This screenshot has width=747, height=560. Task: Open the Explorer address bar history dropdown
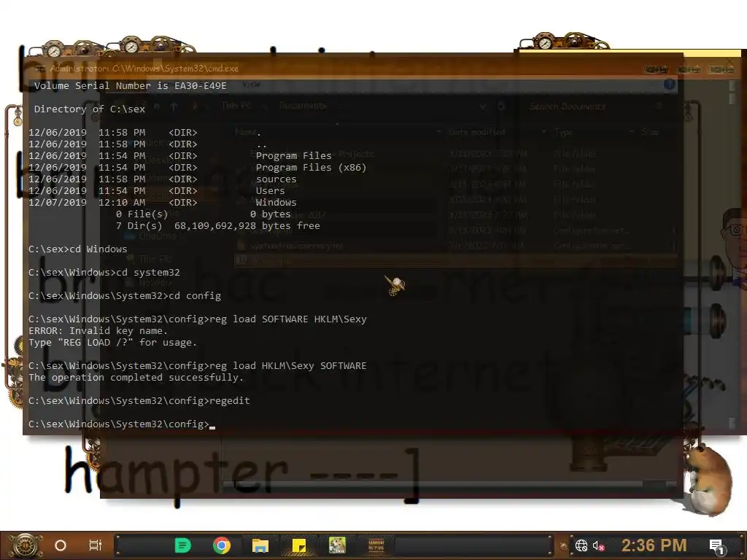[483, 106]
